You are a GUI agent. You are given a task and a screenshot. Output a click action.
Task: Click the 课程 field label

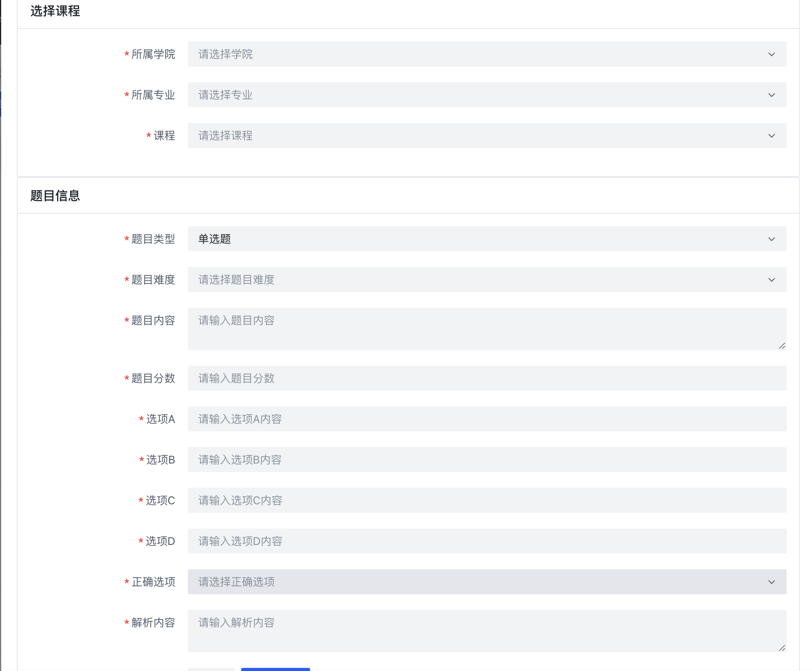(x=164, y=135)
